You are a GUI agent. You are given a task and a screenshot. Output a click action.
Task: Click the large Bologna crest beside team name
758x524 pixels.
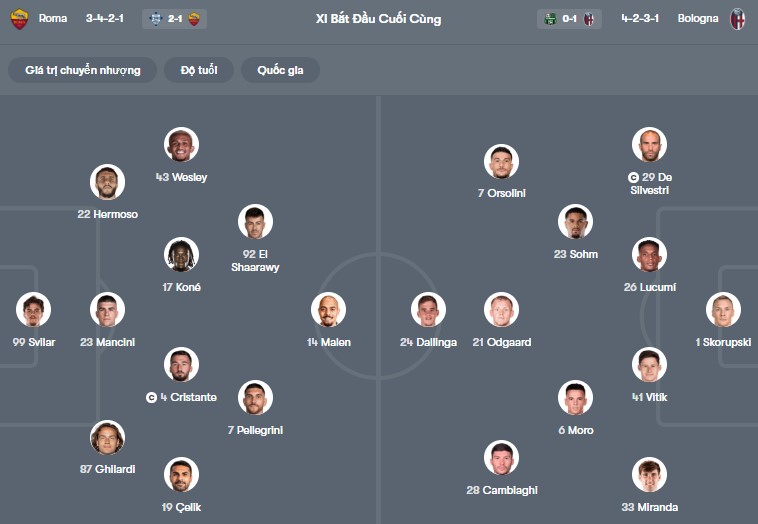pos(738,18)
